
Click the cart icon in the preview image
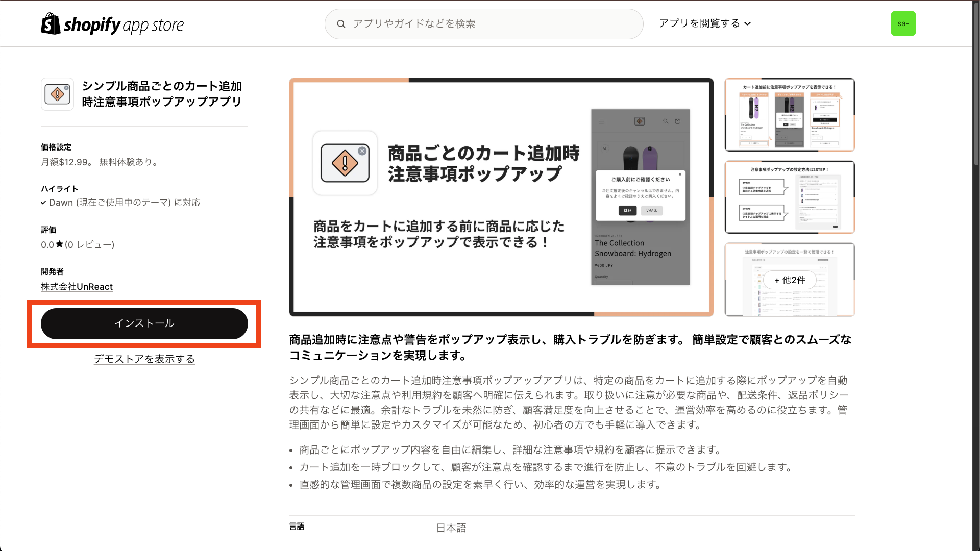[x=677, y=121]
